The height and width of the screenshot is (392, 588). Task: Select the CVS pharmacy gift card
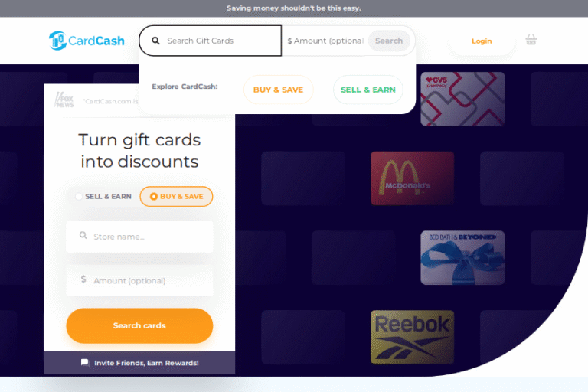[x=462, y=99]
